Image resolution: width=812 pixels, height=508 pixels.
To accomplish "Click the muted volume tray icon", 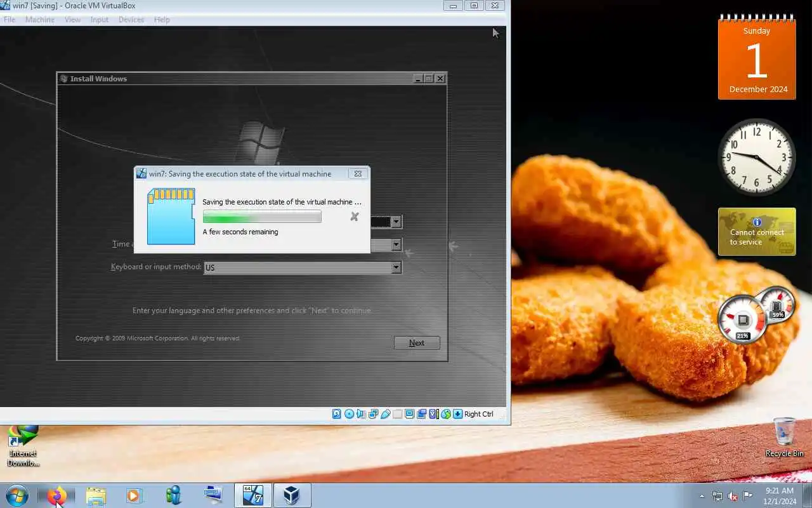I will tap(733, 496).
